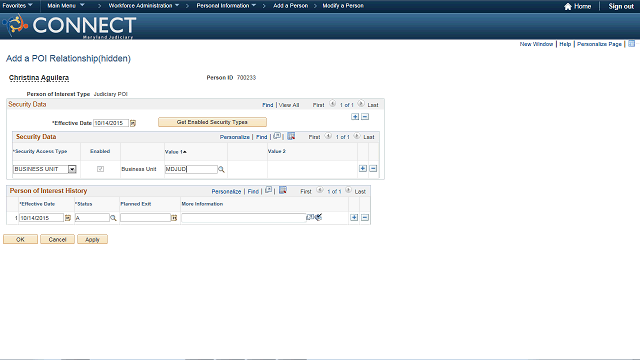This screenshot has height=360, width=640.
Task: Show previous Person of Interest History row
Action: pyautogui.click(x=320, y=190)
